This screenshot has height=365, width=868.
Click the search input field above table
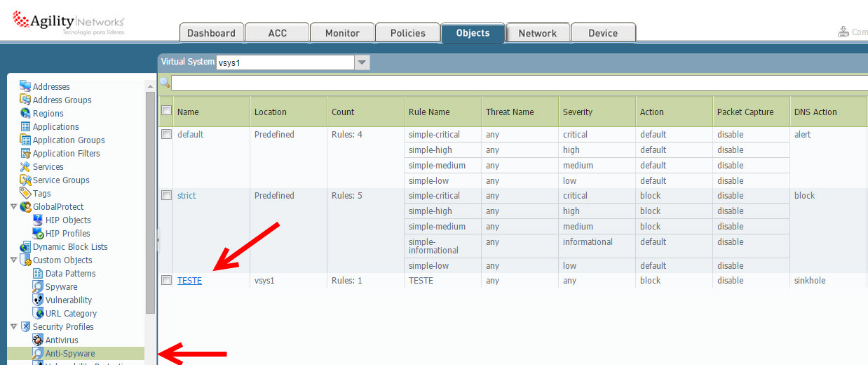pos(519,84)
